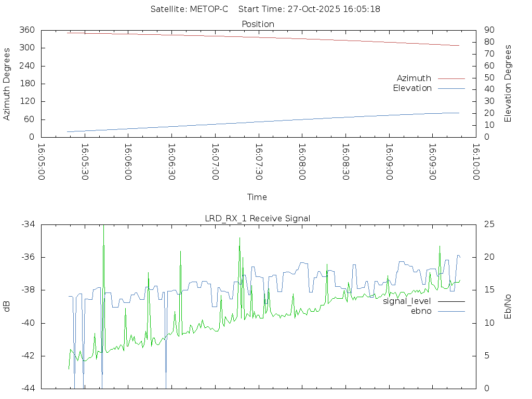This screenshot has height=399, width=532.
Task: Click the "Azimuth Degrees" axis label
Action: 7,84
